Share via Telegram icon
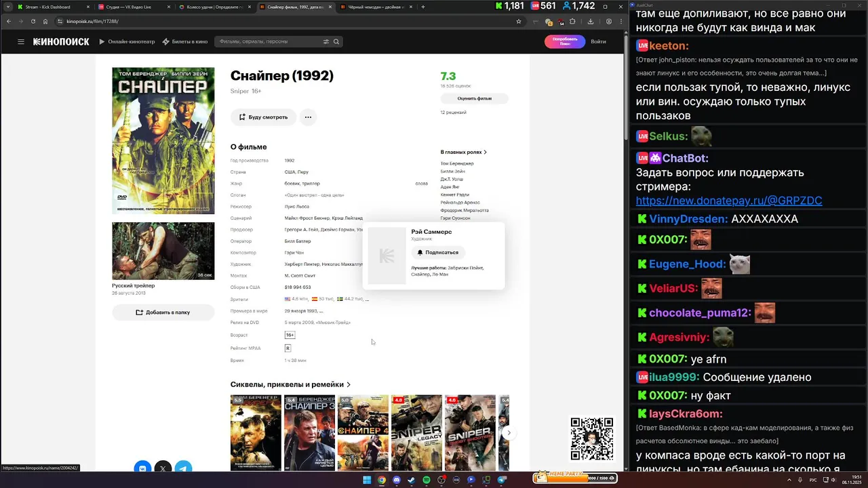 (183, 468)
